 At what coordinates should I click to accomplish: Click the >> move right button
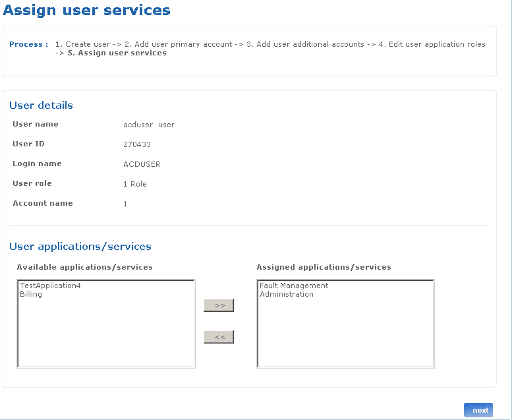[219, 305]
